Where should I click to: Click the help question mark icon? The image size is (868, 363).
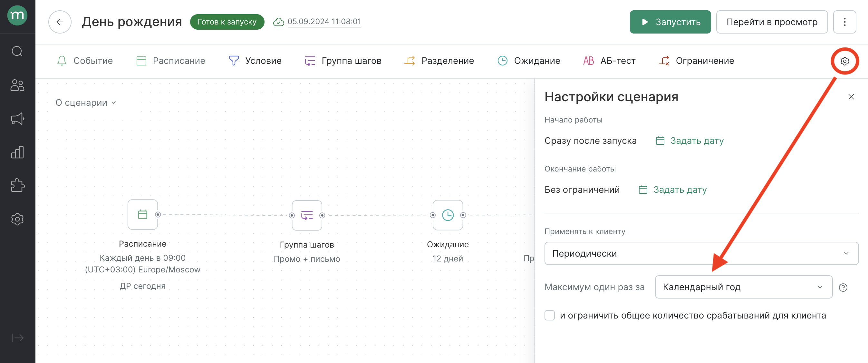(x=843, y=287)
